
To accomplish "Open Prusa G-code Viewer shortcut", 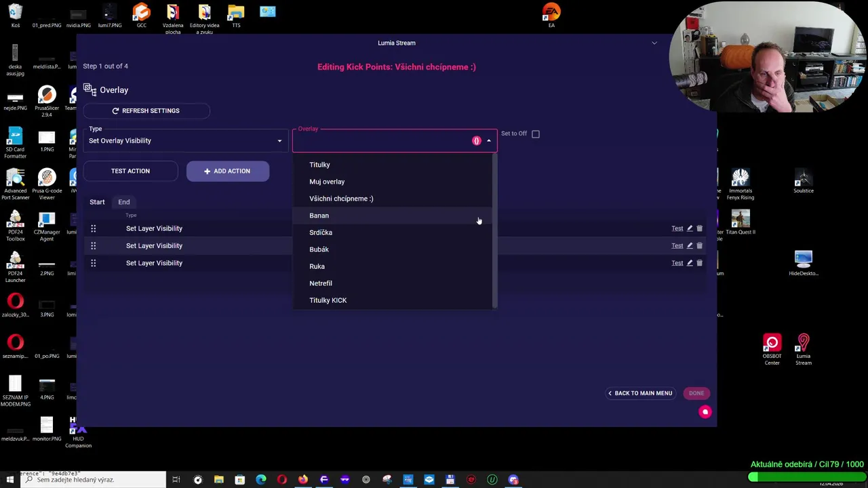I will 47,184.
